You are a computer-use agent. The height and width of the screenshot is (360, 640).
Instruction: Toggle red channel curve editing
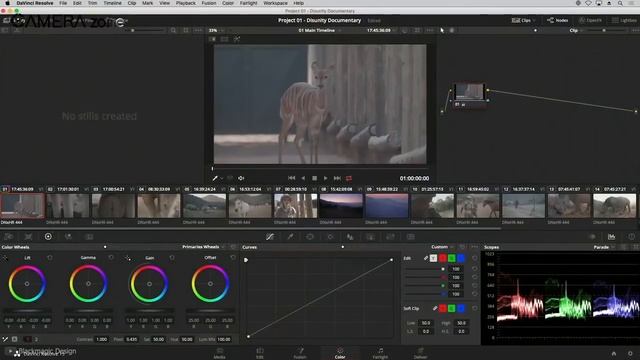click(442, 258)
